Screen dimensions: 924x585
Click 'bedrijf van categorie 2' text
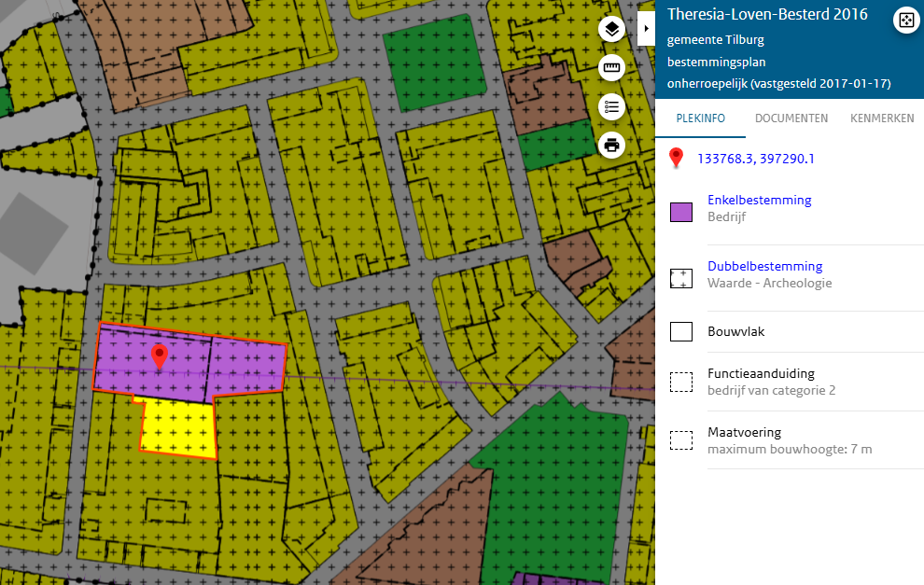click(x=771, y=390)
